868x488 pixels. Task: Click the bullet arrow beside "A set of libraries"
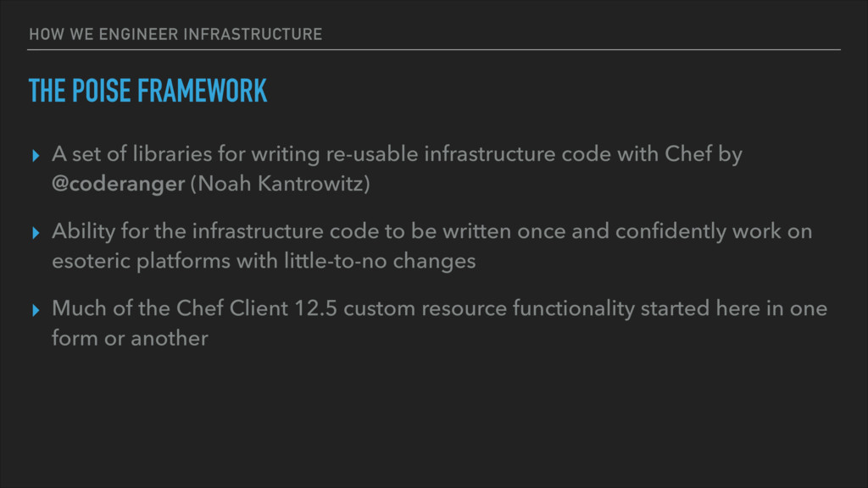36,156
